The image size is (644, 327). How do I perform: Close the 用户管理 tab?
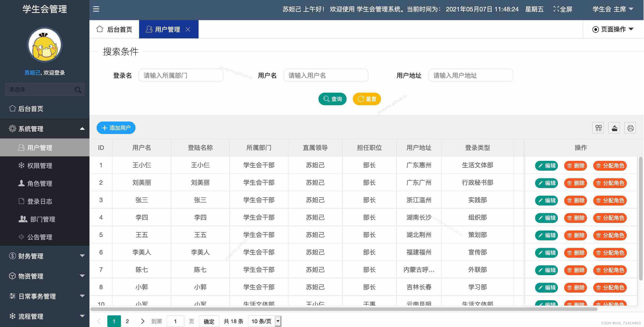click(x=188, y=29)
